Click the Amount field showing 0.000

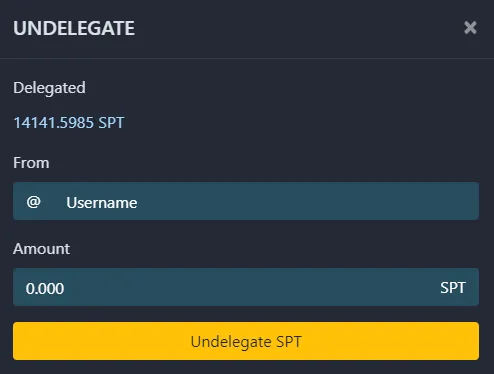(x=246, y=287)
